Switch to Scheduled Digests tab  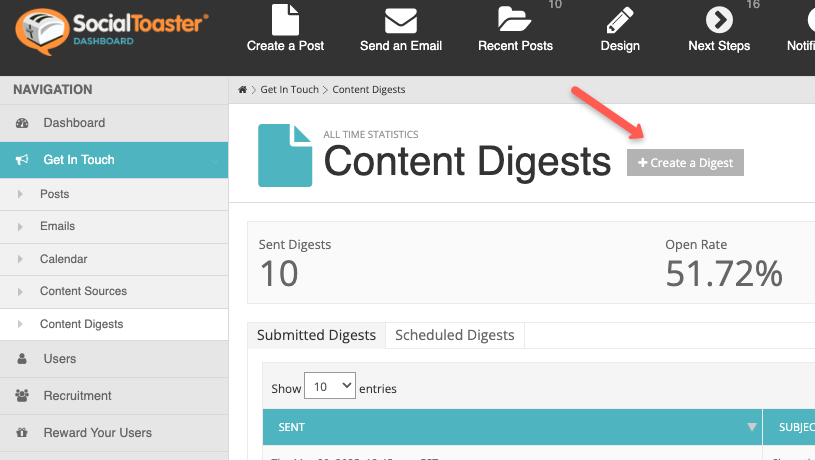455,335
